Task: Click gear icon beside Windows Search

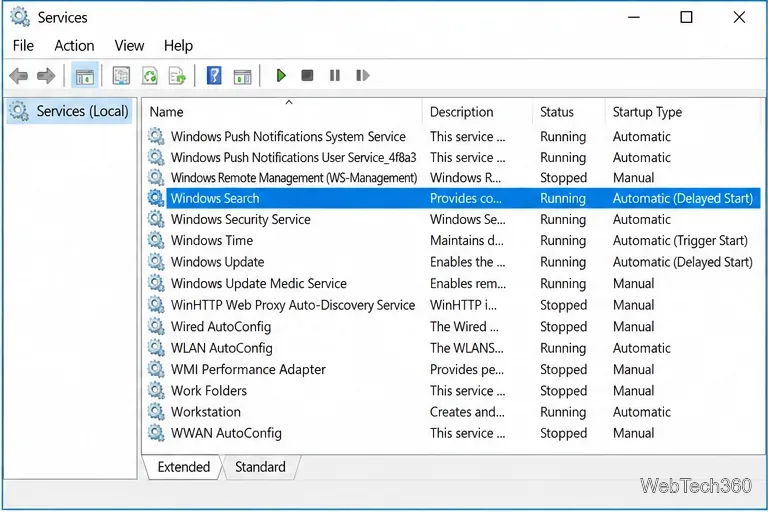Action: (x=156, y=198)
